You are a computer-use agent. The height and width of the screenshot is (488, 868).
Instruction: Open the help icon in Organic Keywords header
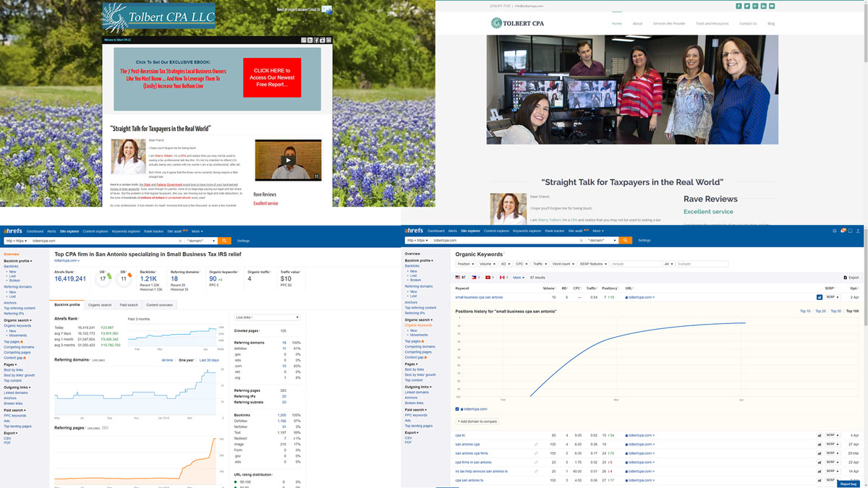pos(834,231)
